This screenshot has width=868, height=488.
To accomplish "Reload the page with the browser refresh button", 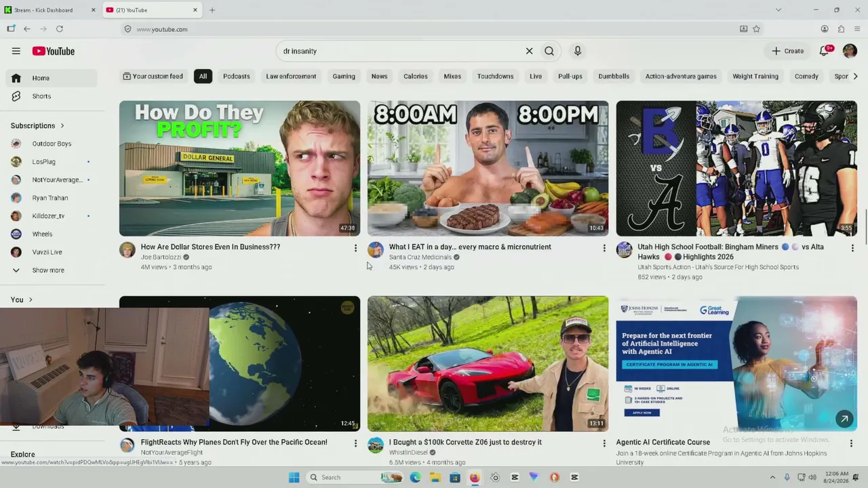I will (x=60, y=29).
